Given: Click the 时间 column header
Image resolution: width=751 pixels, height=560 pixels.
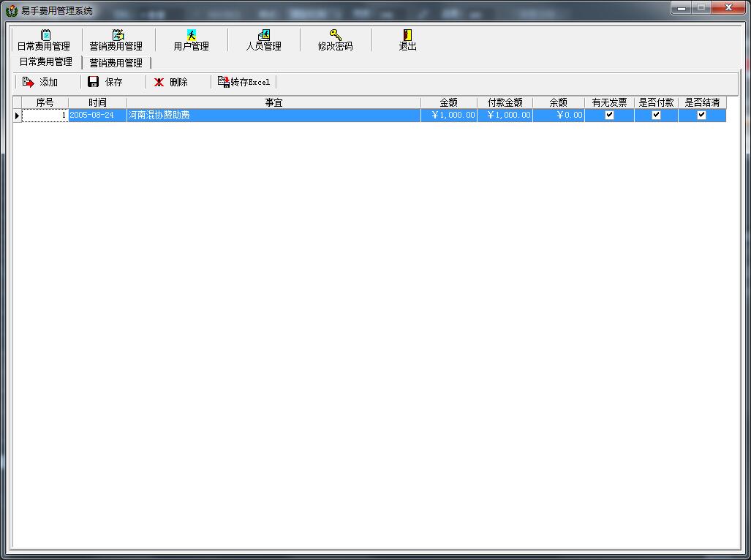Looking at the screenshot, I should [97, 102].
